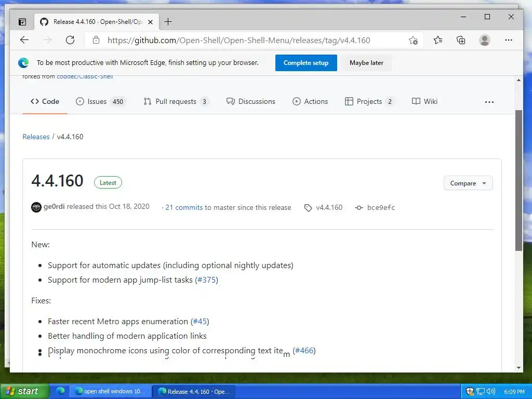Follow the Releases breadcrumb link
Viewport: 532px width, 399px height.
click(36, 137)
